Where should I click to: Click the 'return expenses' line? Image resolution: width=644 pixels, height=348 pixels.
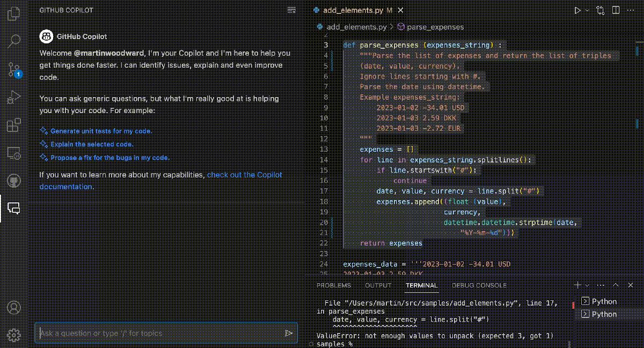pyautogui.click(x=391, y=243)
